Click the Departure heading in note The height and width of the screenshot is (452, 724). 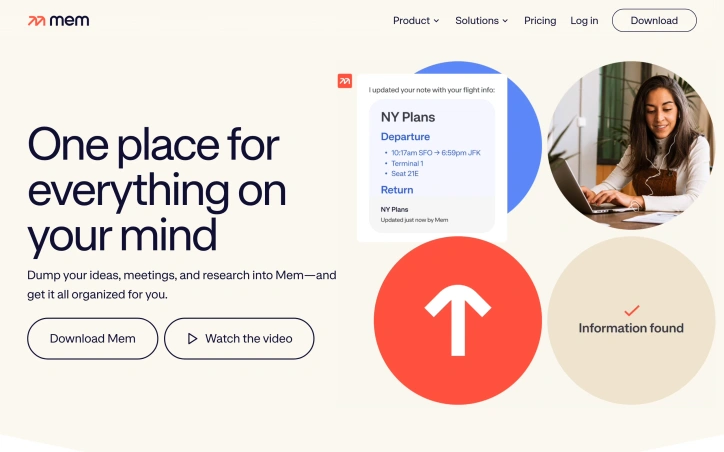click(405, 137)
